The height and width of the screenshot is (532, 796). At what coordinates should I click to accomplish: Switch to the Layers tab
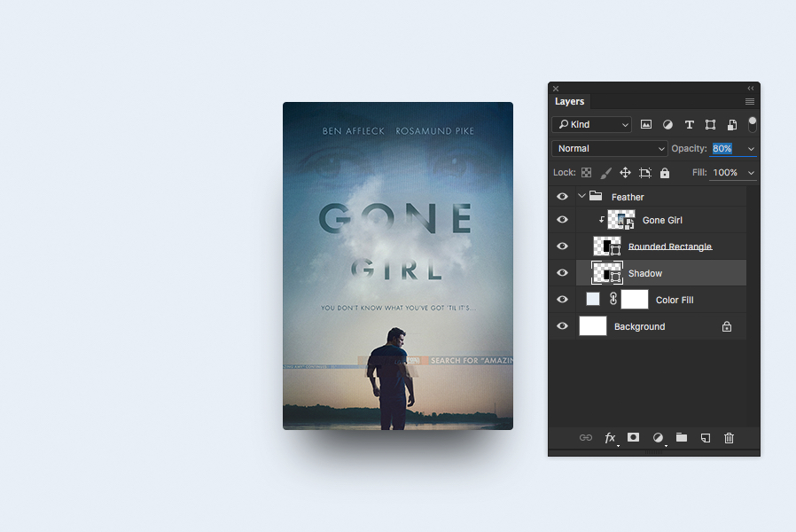pos(569,101)
